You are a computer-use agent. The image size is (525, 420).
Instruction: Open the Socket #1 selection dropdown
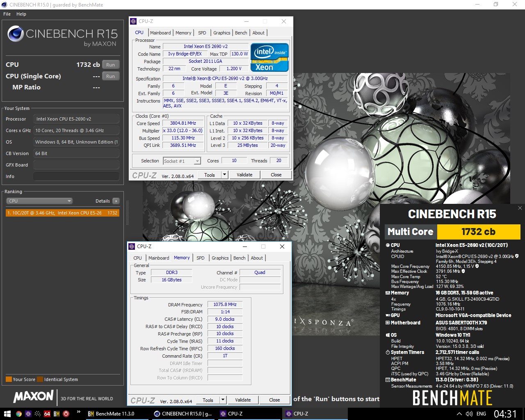(182, 161)
